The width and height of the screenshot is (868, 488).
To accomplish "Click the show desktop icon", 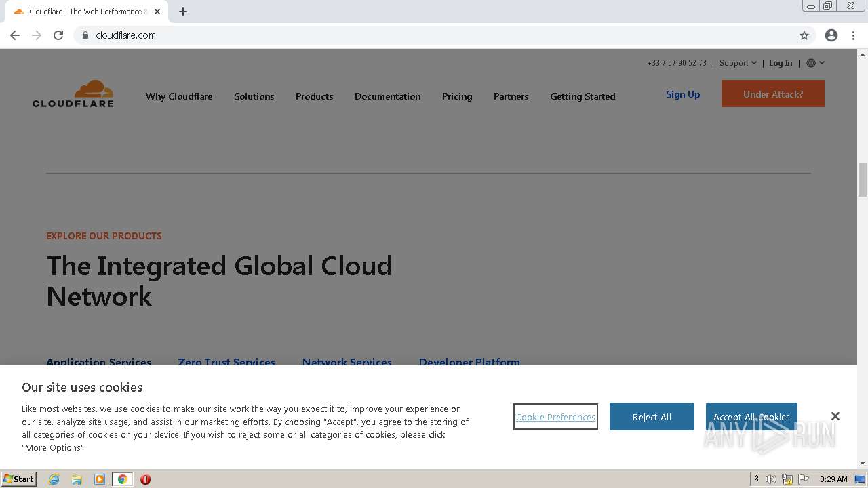I will point(860,479).
